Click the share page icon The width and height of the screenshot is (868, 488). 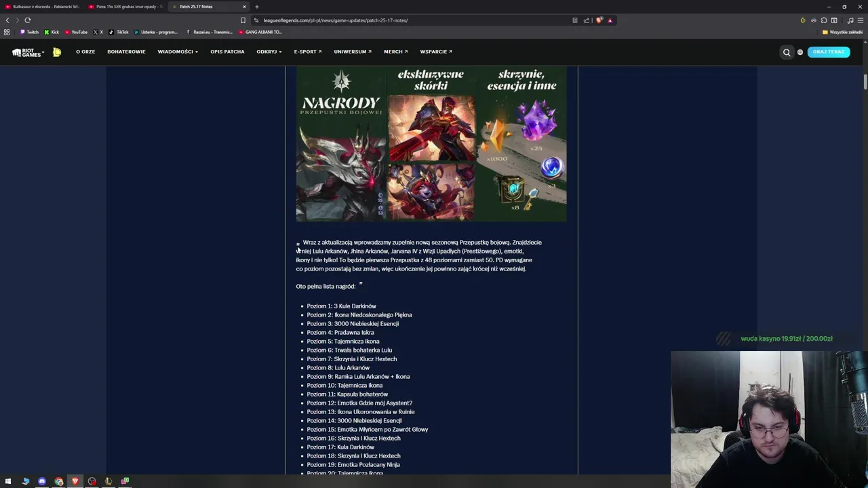pyautogui.click(x=587, y=20)
